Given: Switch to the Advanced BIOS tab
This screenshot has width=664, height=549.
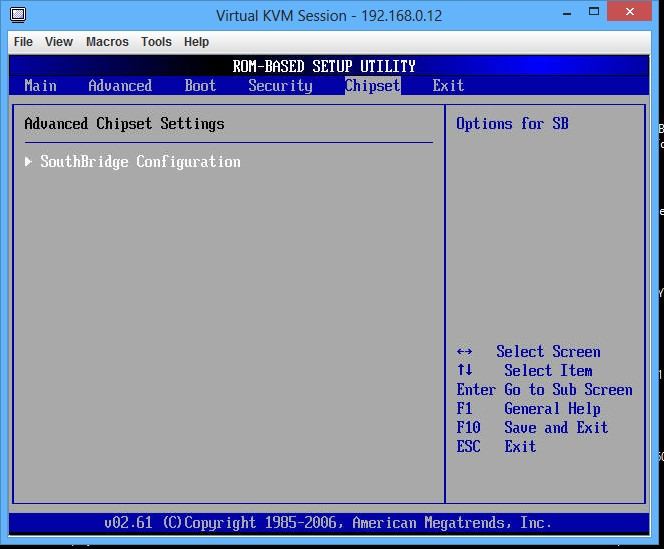Looking at the screenshot, I should [120, 86].
